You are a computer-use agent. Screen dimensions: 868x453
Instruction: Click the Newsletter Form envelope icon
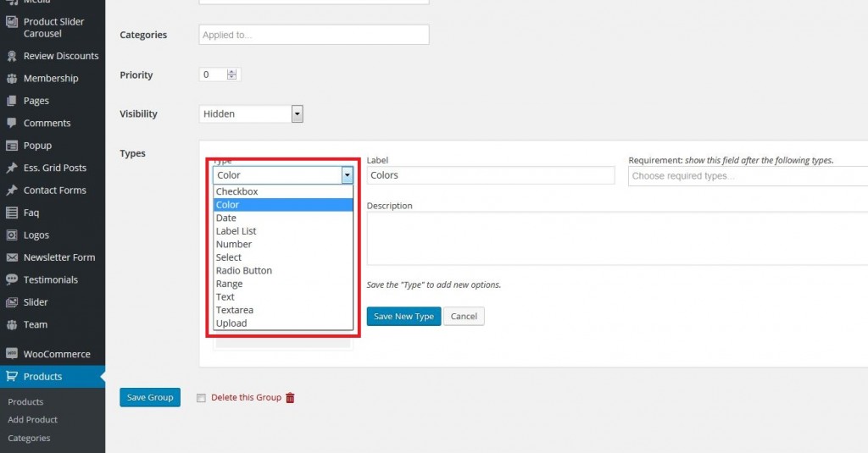(x=12, y=257)
